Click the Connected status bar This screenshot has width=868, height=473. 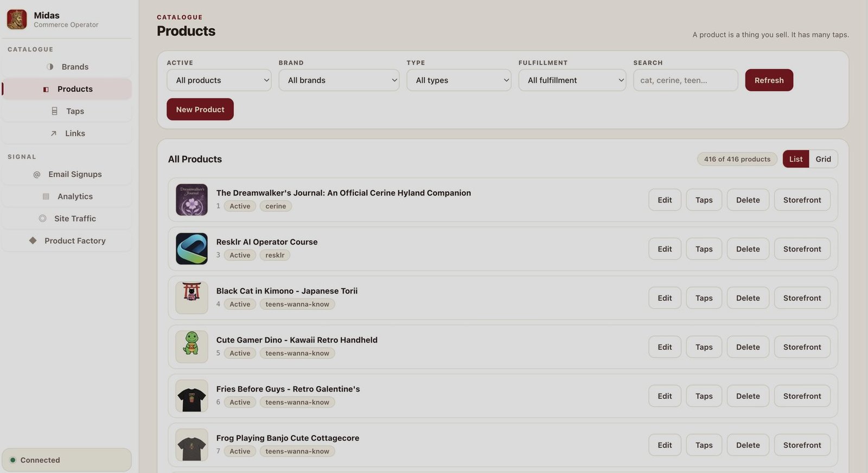(x=67, y=460)
